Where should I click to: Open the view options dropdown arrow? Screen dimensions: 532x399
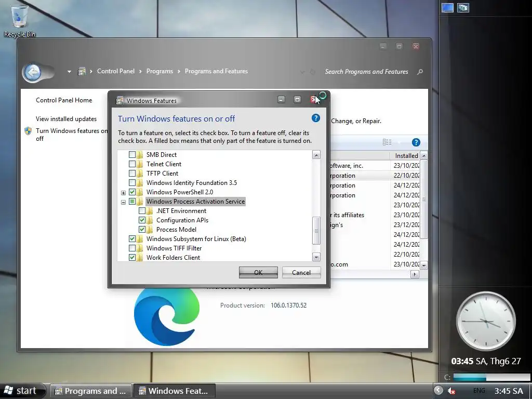click(x=399, y=142)
